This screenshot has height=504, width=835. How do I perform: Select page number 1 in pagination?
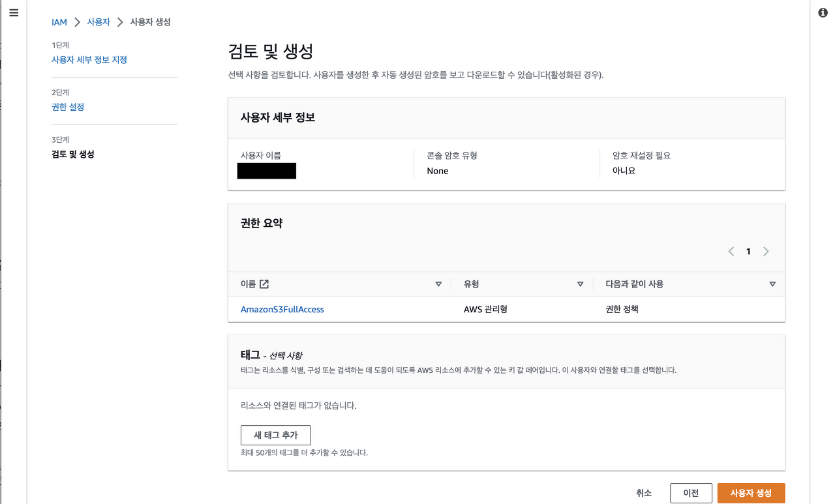[748, 252]
